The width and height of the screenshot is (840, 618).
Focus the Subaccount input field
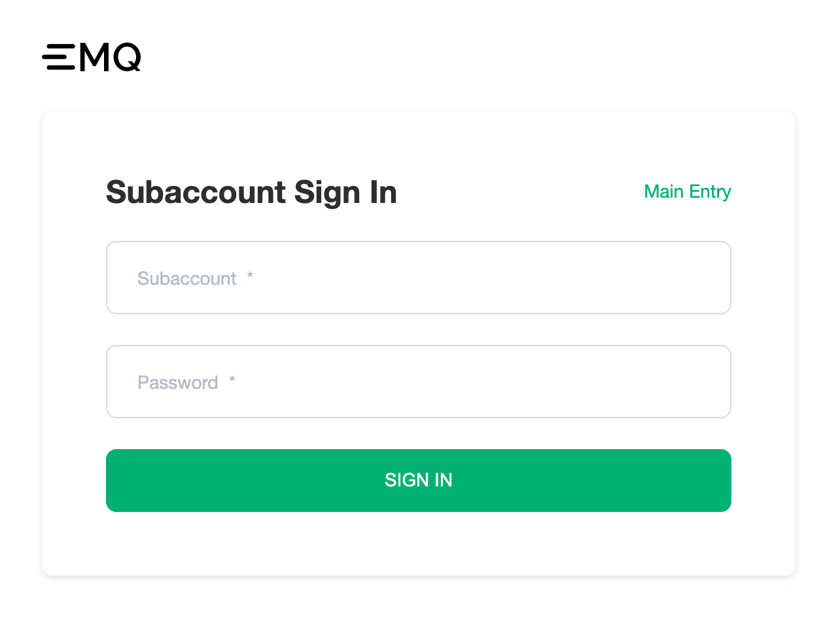coord(419,278)
